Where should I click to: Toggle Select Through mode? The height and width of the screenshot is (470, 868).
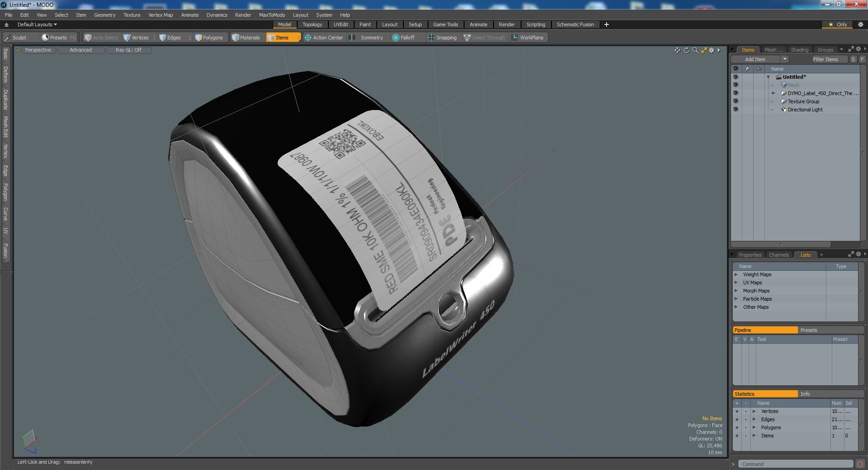[x=484, y=38]
